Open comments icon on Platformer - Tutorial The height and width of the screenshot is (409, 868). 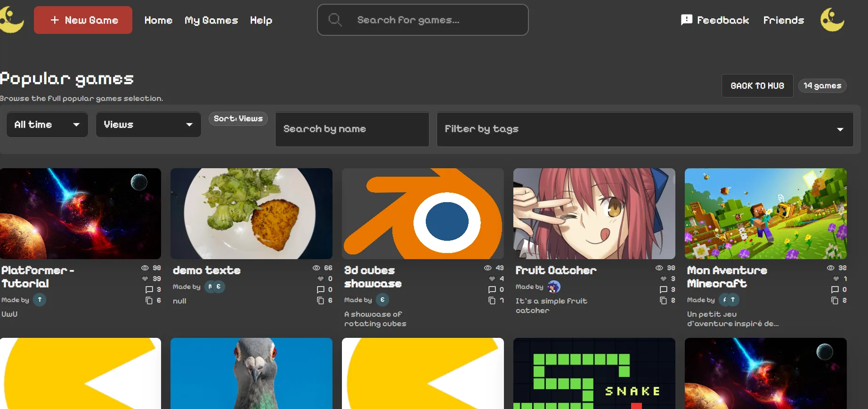click(149, 289)
